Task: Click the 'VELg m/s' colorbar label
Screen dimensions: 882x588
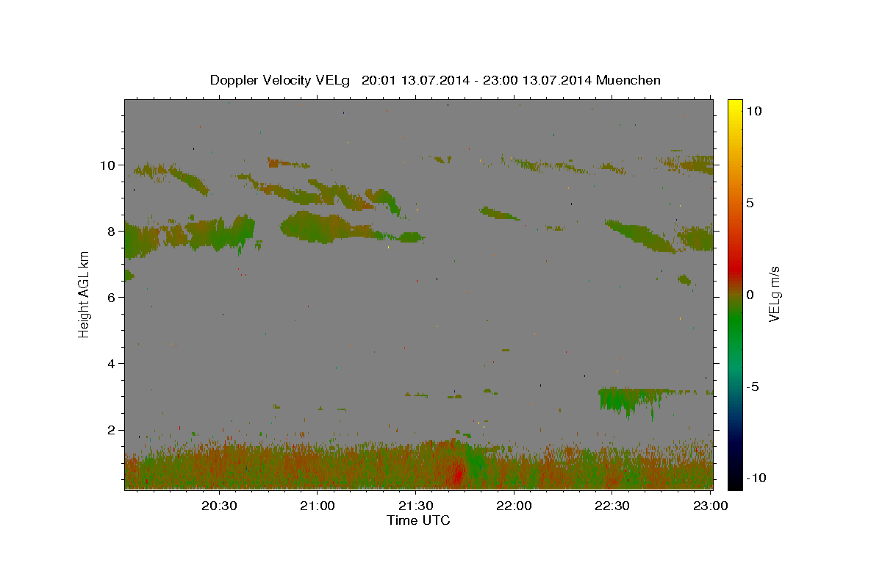Action: point(774,294)
